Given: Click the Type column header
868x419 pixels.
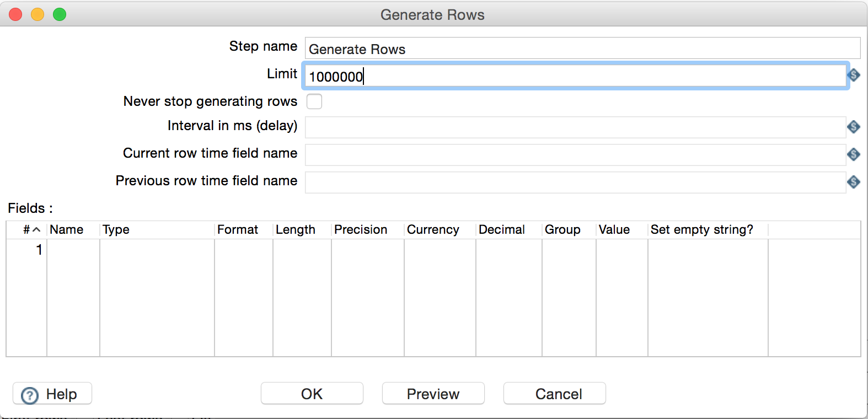Looking at the screenshot, I should pyautogui.click(x=157, y=230).
